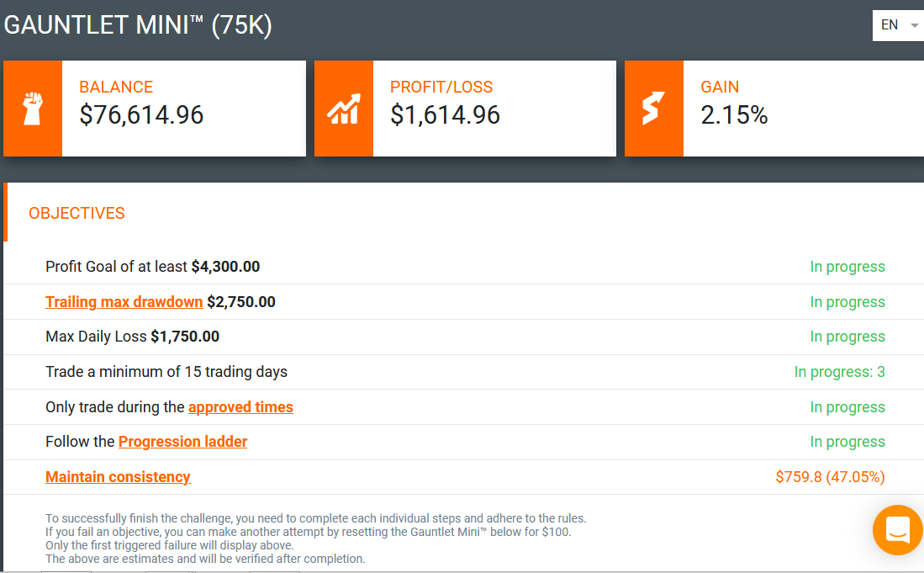The width and height of the screenshot is (924, 573).
Task: Click the rising chart Profit/Loss icon
Action: [344, 109]
